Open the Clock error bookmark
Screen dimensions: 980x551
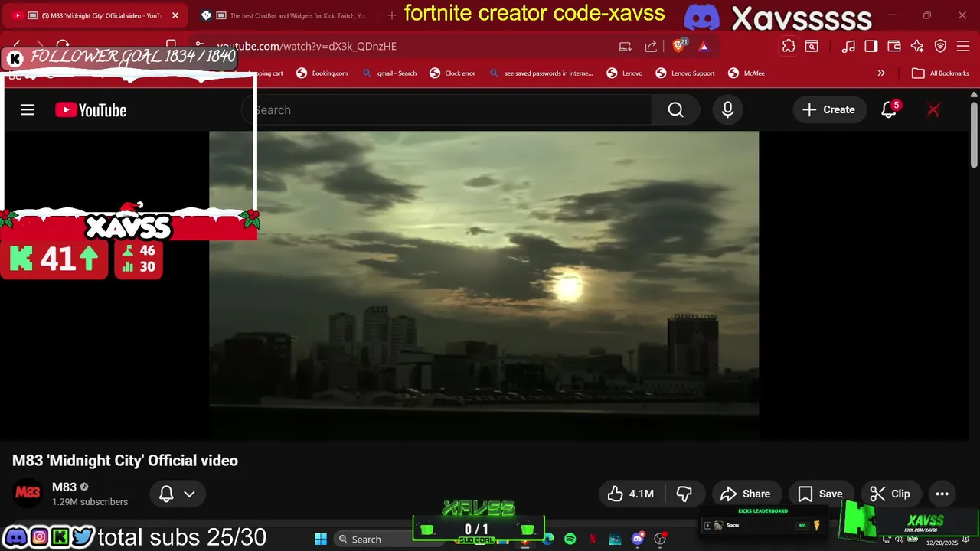click(452, 73)
